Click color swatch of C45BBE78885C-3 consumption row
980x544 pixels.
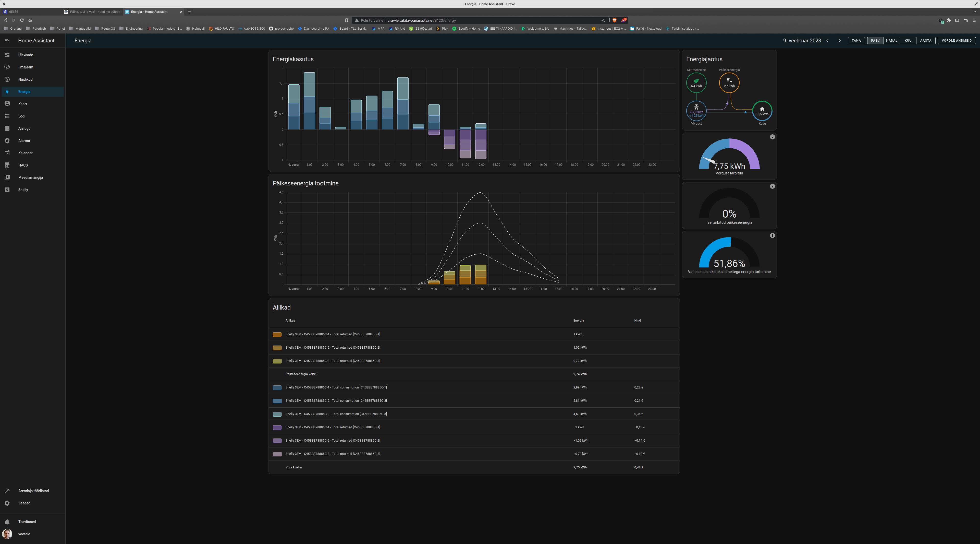(x=277, y=414)
